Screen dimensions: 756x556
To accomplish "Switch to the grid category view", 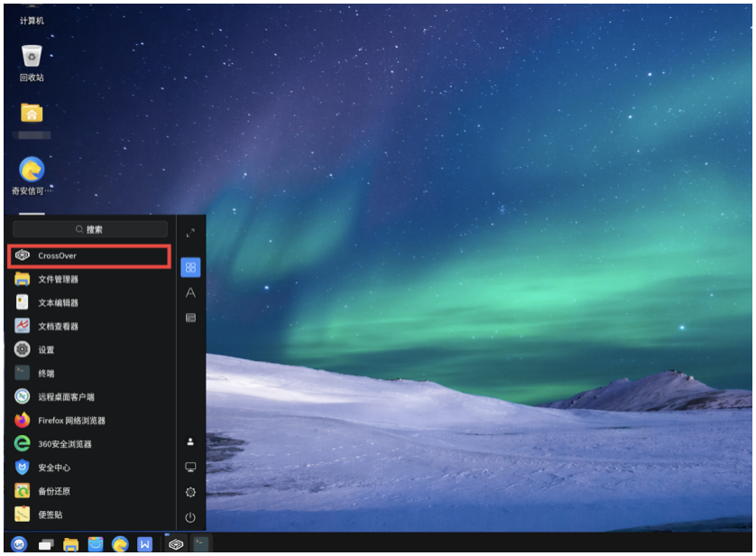I will (x=190, y=267).
